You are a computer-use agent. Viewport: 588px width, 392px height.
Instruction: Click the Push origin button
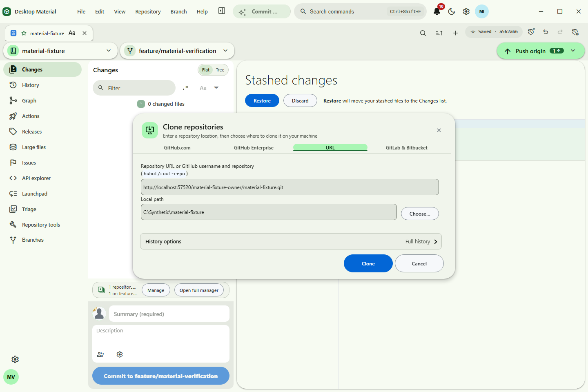click(x=533, y=51)
